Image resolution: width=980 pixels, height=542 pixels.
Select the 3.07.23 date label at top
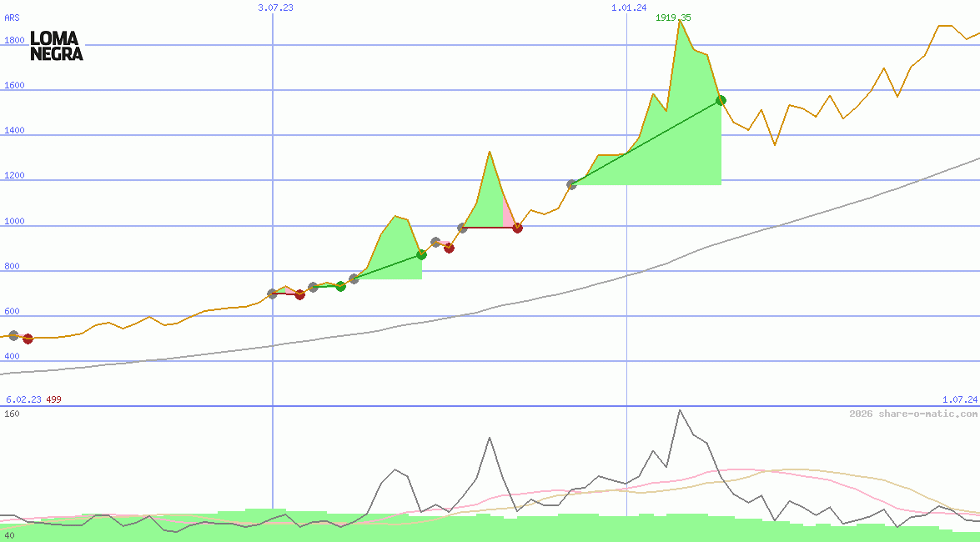(275, 8)
